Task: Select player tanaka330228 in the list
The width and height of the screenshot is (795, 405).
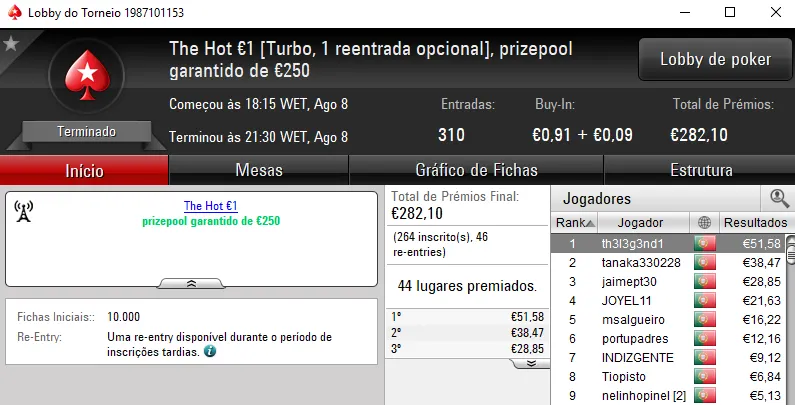Action: [x=640, y=262]
